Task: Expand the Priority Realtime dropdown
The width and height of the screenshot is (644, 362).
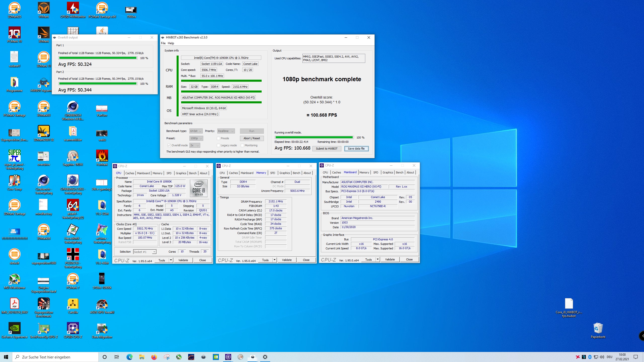Action: pyautogui.click(x=226, y=131)
